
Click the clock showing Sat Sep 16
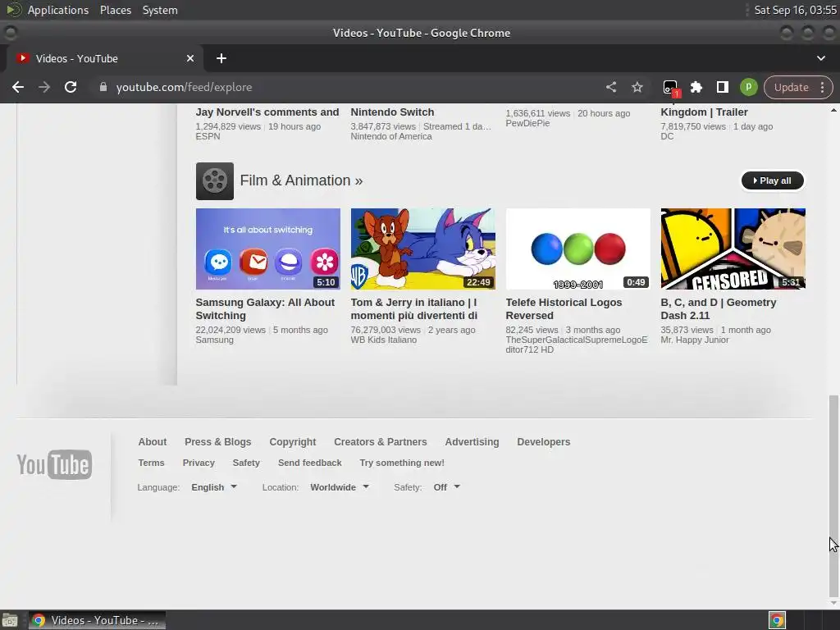tap(795, 10)
